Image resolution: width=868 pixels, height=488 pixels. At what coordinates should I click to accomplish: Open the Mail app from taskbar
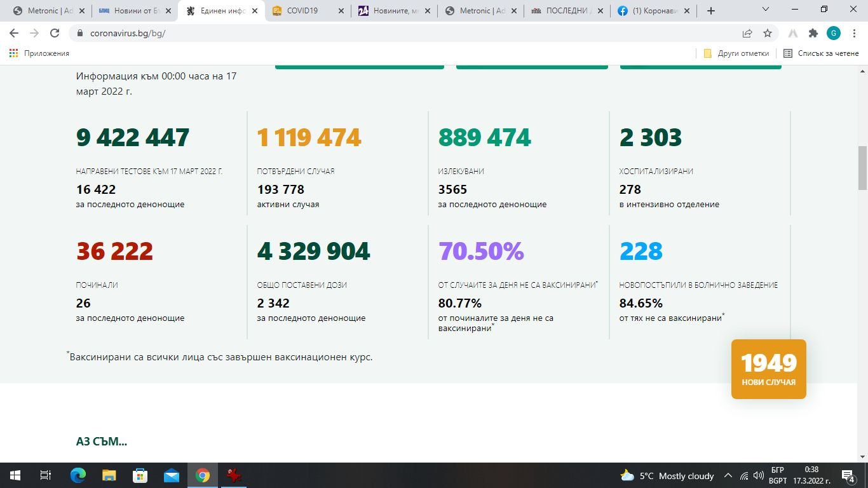[x=172, y=475]
